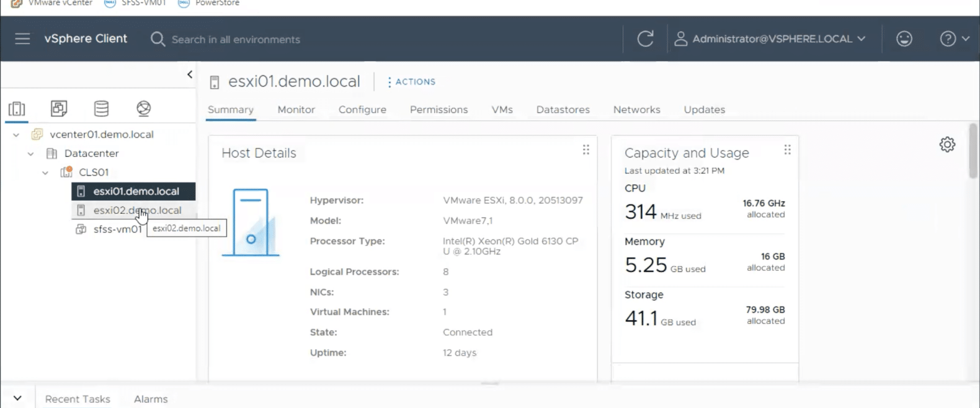Screen dimensions: 980x408
Task: Open the summary page settings gear
Action: (x=947, y=144)
